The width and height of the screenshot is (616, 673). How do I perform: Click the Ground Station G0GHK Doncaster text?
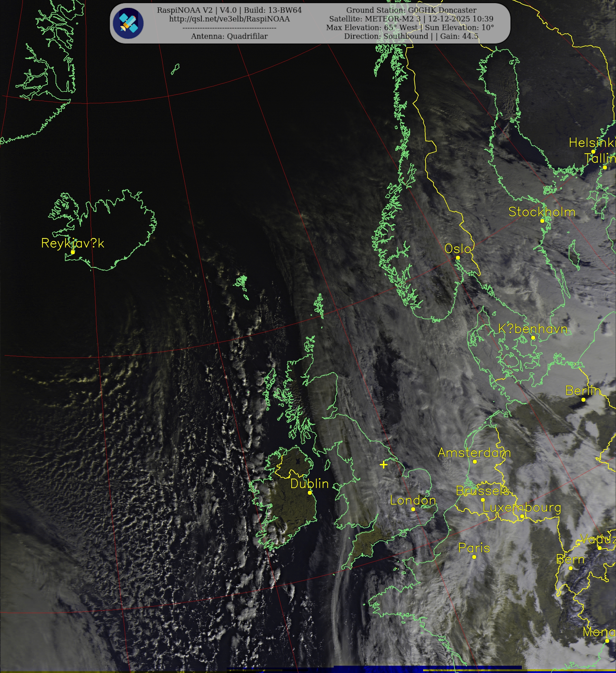[411, 10]
